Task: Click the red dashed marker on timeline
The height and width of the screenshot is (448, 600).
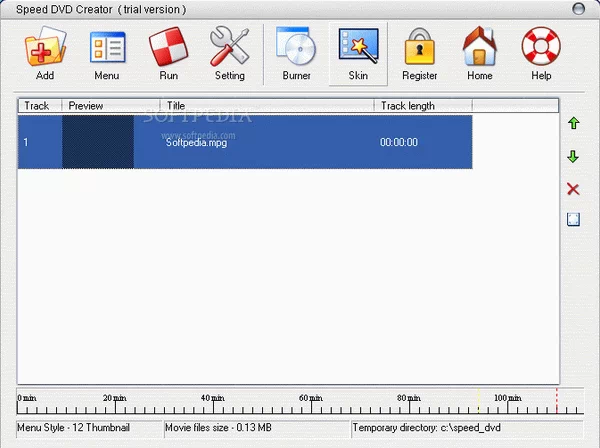Action: pos(557,401)
